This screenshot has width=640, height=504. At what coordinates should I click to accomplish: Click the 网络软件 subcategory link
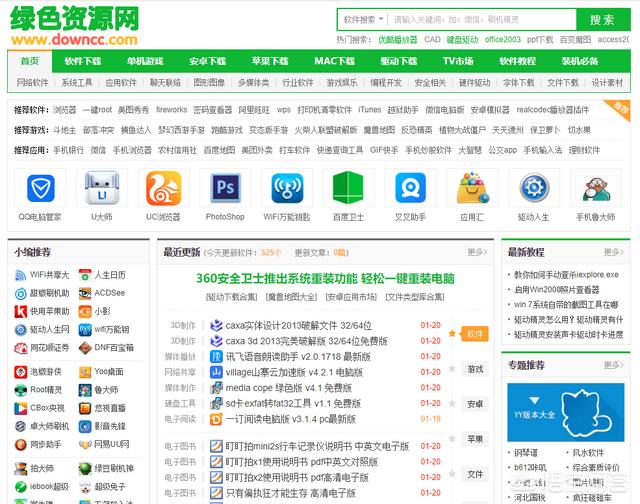[32, 83]
